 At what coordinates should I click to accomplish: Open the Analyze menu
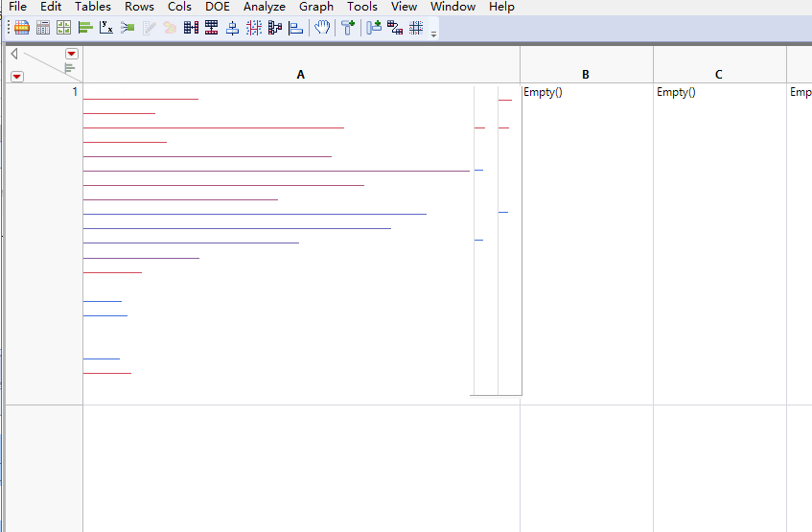[x=265, y=7]
